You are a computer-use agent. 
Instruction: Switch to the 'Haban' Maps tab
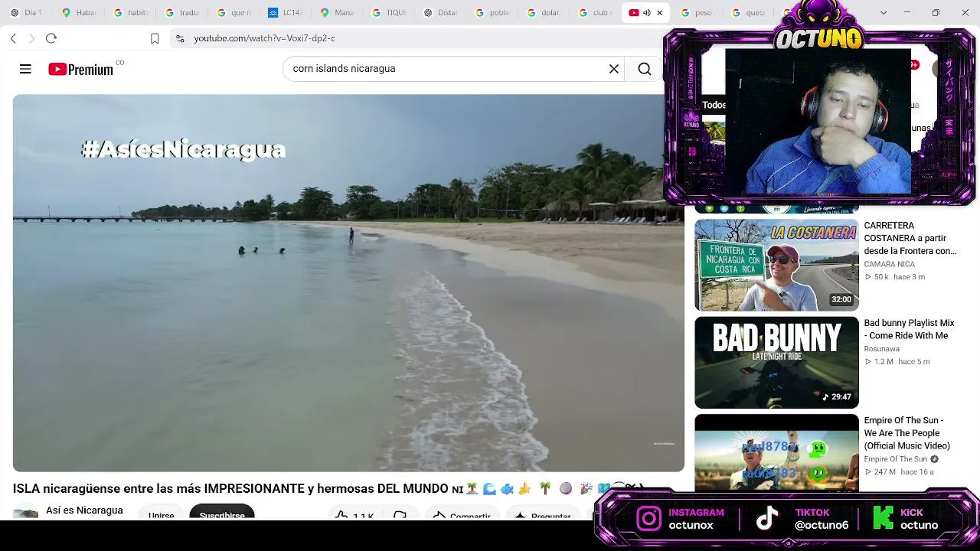79,13
